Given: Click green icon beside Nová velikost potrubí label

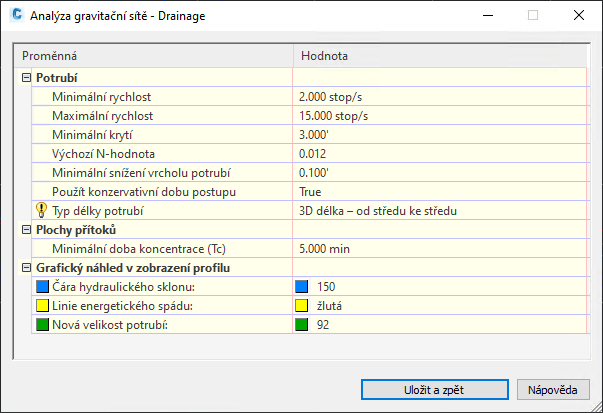Looking at the screenshot, I should point(41,324).
